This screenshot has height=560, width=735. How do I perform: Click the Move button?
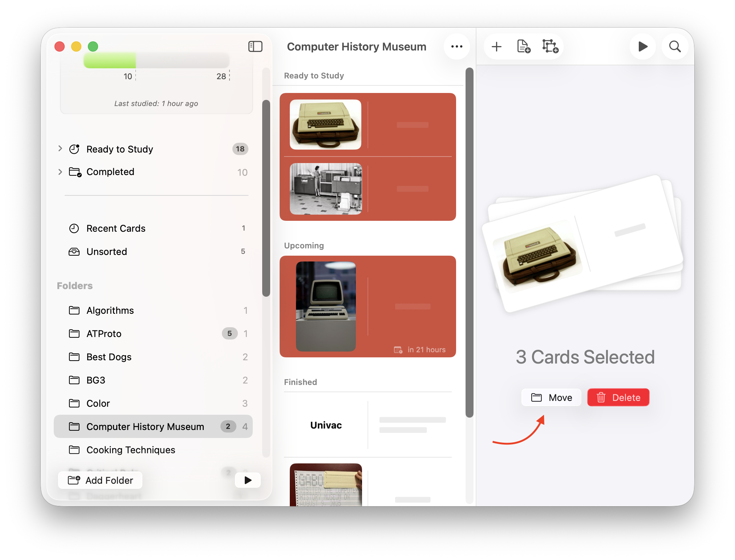pyautogui.click(x=551, y=398)
